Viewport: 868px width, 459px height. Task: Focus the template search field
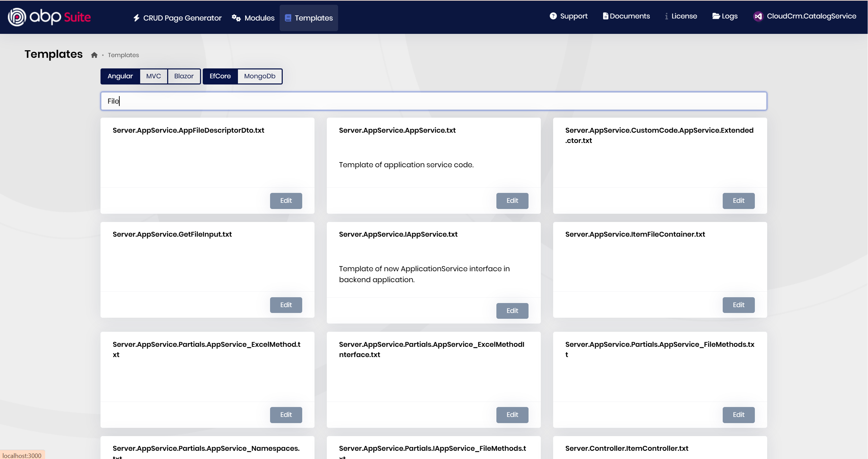[433, 101]
